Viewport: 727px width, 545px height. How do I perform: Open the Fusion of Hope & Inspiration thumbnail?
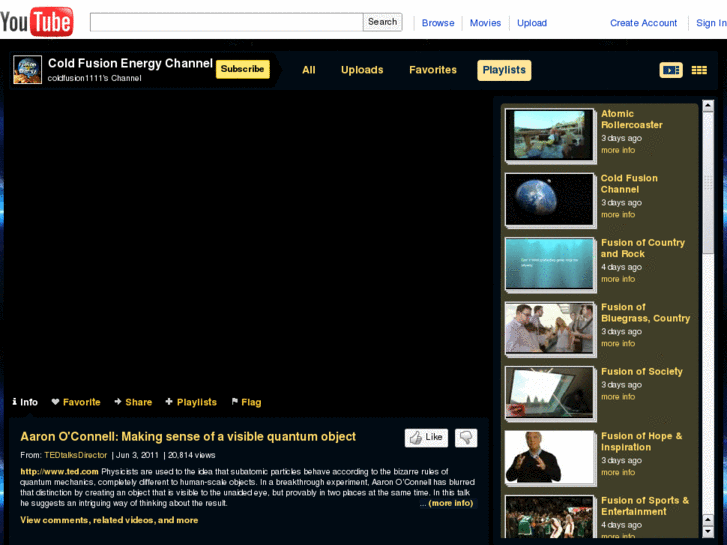[549, 457]
